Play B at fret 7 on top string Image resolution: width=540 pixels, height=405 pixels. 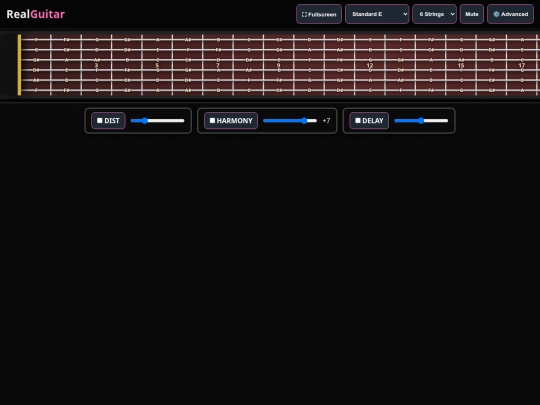click(x=218, y=40)
